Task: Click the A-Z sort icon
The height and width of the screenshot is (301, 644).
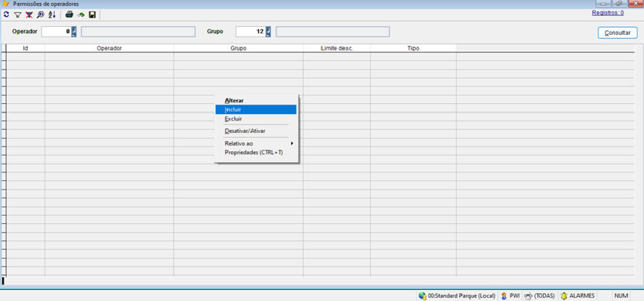Action: pos(52,15)
